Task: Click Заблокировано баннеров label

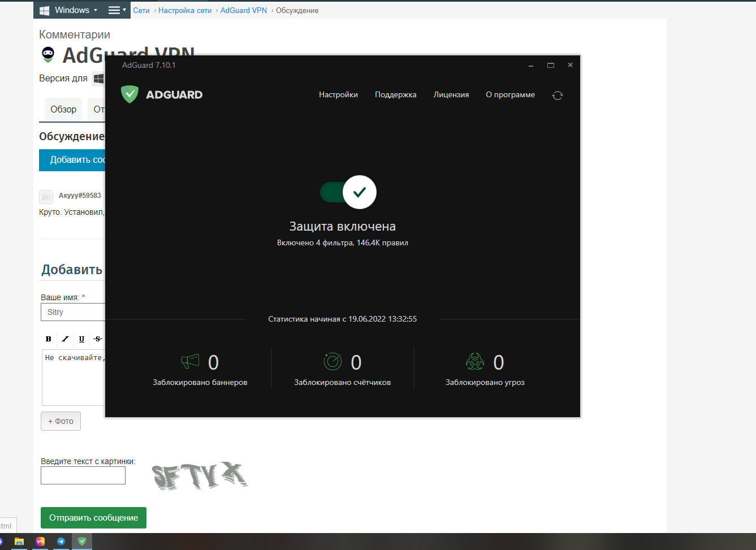Action: 200,383
